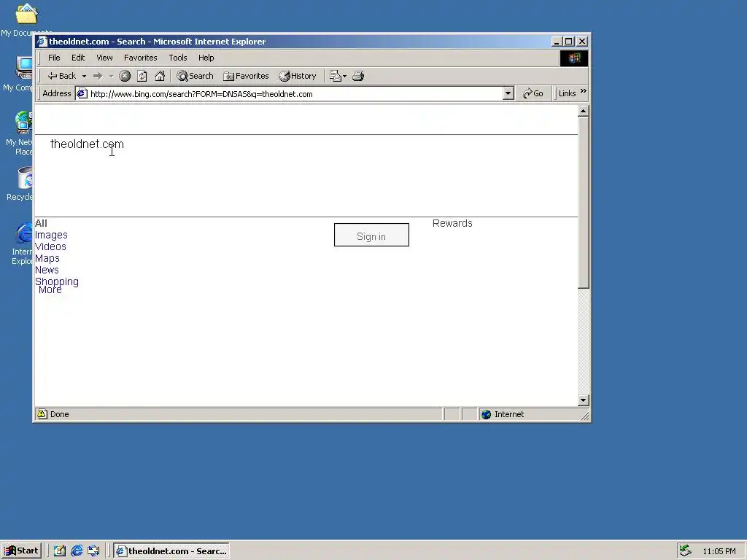Click the Show Desktop quick launch icon
This screenshot has width=747, height=560.
(x=60, y=551)
